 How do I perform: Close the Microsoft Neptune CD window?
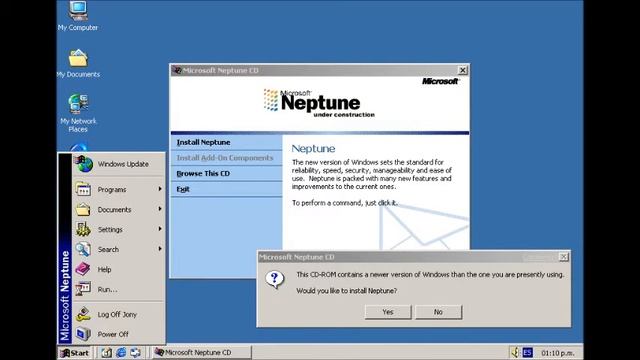[462, 70]
